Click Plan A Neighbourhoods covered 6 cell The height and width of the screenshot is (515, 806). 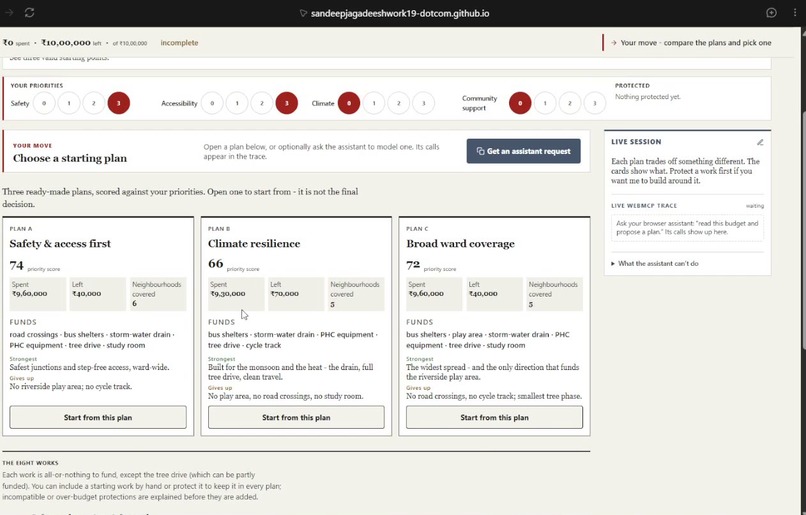(x=158, y=294)
